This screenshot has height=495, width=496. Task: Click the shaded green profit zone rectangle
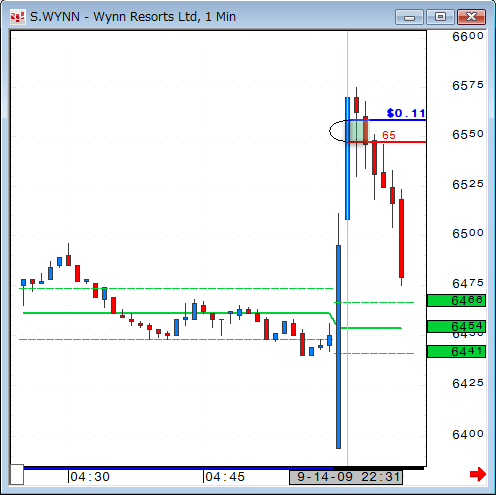[x=357, y=131]
